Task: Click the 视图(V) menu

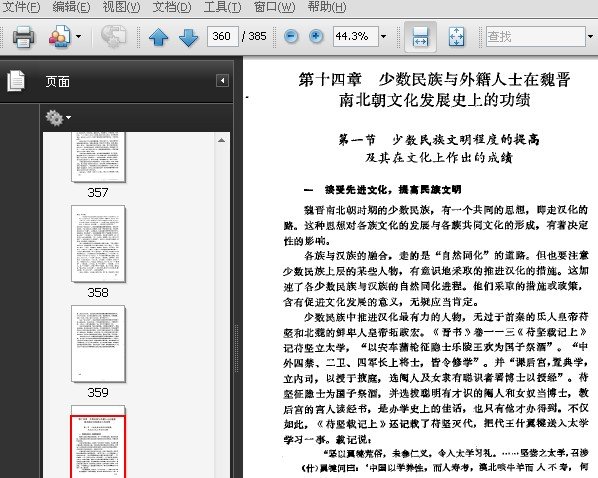Action: coord(121,7)
